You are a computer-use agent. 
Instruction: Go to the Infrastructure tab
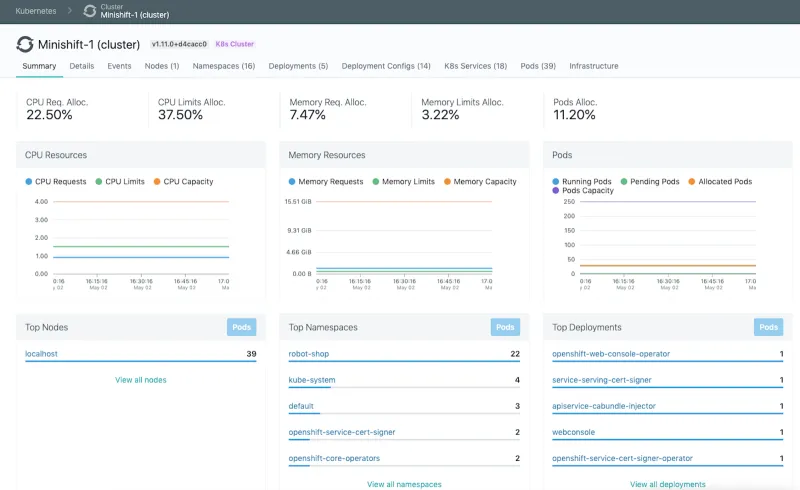[x=593, y=66]
